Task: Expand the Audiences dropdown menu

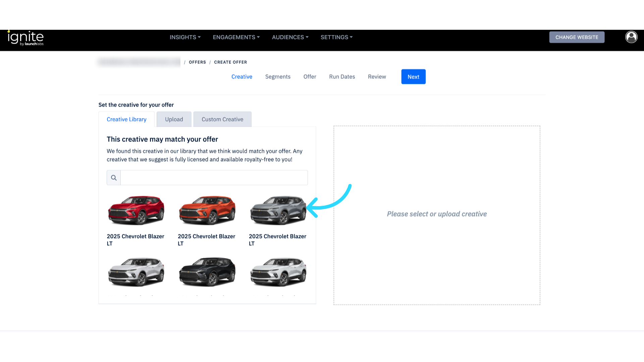Action: [x=290, y=37]
